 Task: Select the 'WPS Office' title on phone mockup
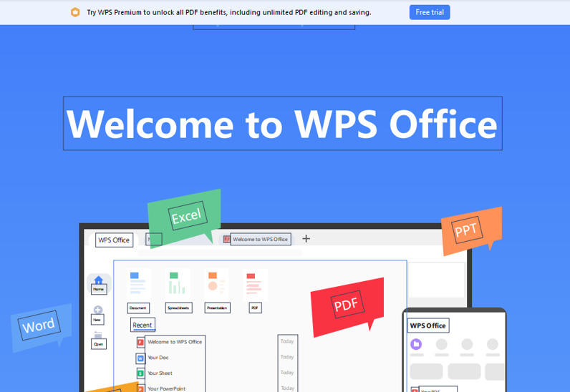point(428,325)
